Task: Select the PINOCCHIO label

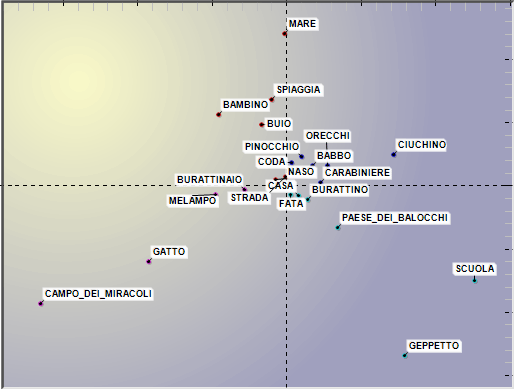Action: pos(272,147)
